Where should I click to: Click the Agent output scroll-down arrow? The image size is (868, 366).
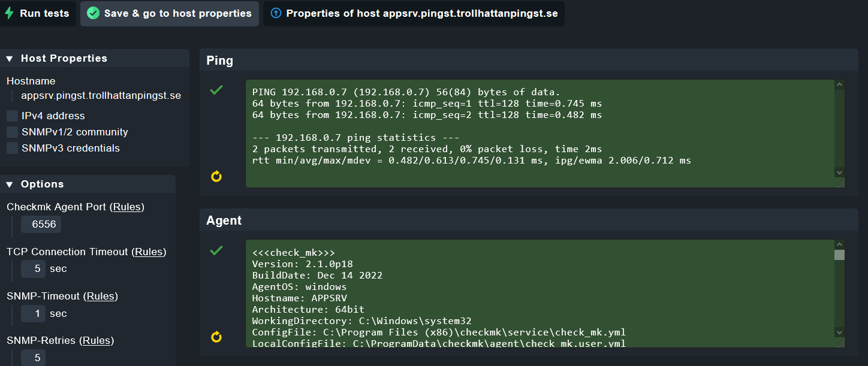point(839,332)
